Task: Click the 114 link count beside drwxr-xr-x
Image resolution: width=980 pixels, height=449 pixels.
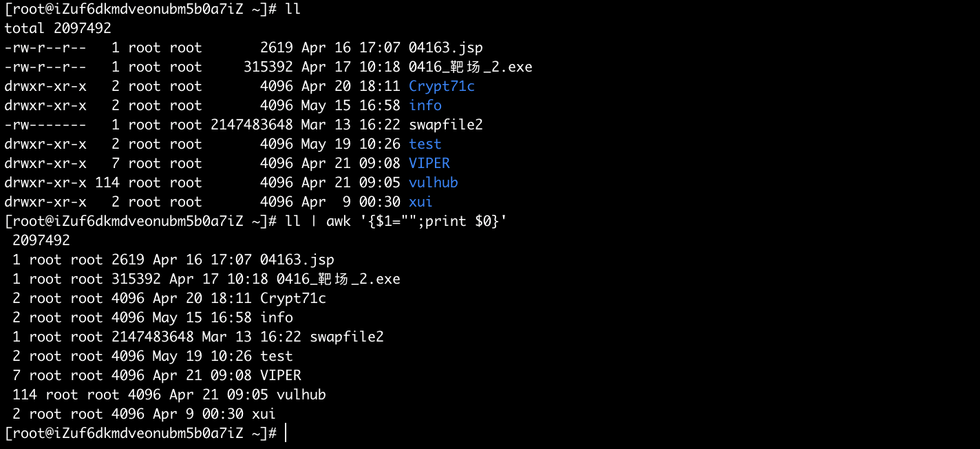Action: click(107, 182)
